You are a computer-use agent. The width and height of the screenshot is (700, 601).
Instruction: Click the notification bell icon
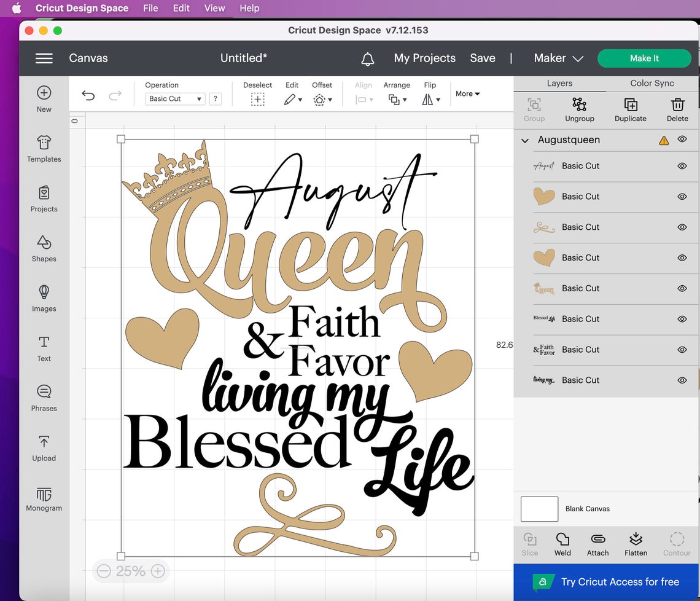[367, 58]
